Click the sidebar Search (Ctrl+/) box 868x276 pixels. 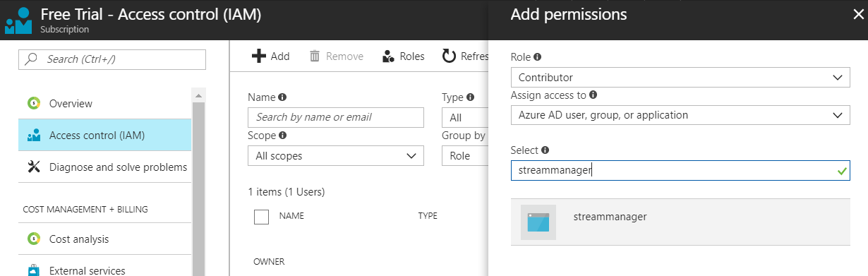pyautogui.click(x=112, y=59)
